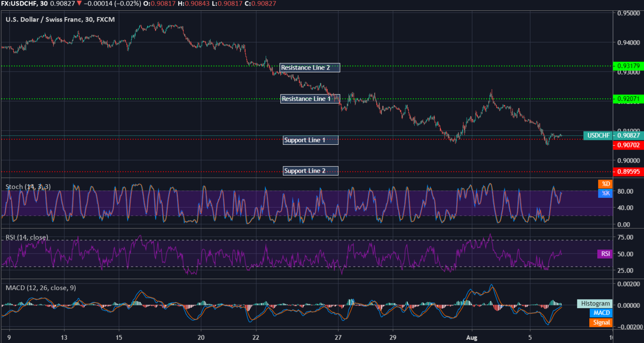Click the purple RSI tag
644x343 pixels.
pyautogui.click(x=605, y=253)
